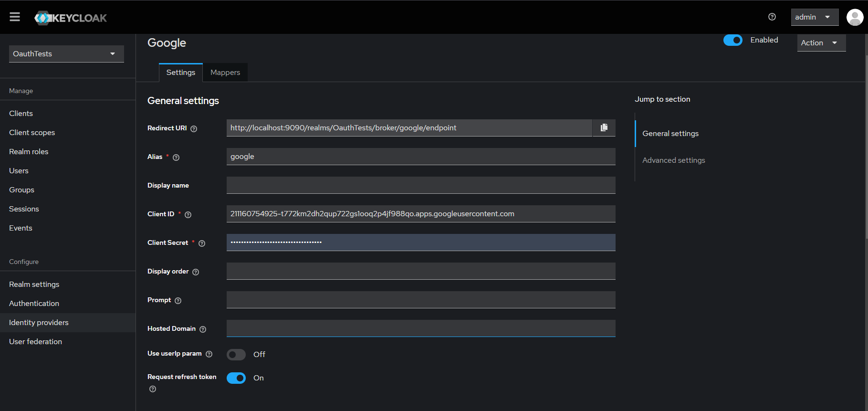Show help for Hosted Domain
868x411 pixels.
pos(203,329)
